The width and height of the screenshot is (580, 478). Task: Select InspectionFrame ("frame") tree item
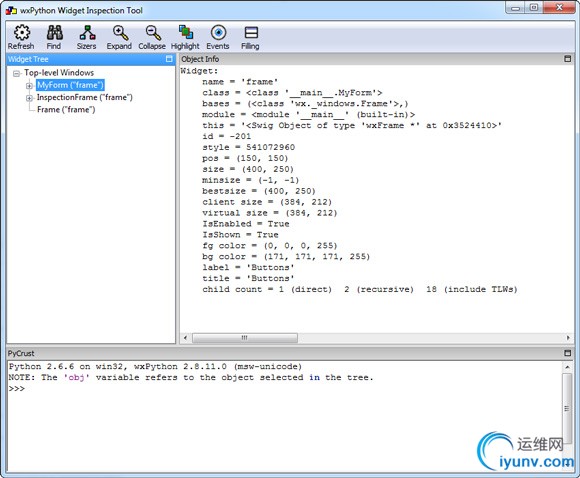[84, 97]
